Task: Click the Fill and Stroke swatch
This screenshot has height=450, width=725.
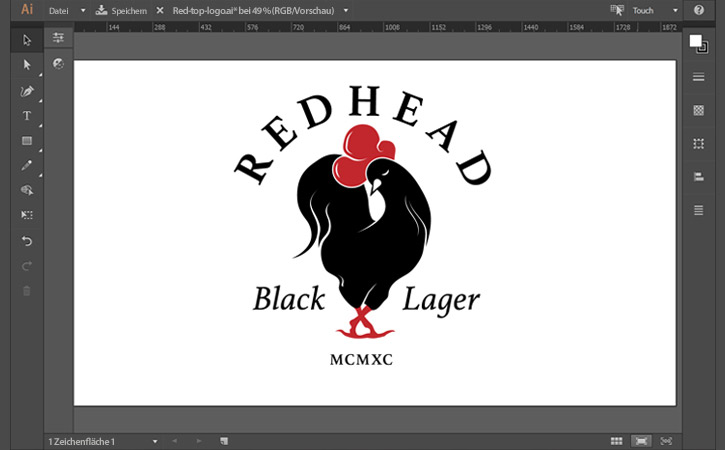Action: pyautogui.click(x=698, y=43)
